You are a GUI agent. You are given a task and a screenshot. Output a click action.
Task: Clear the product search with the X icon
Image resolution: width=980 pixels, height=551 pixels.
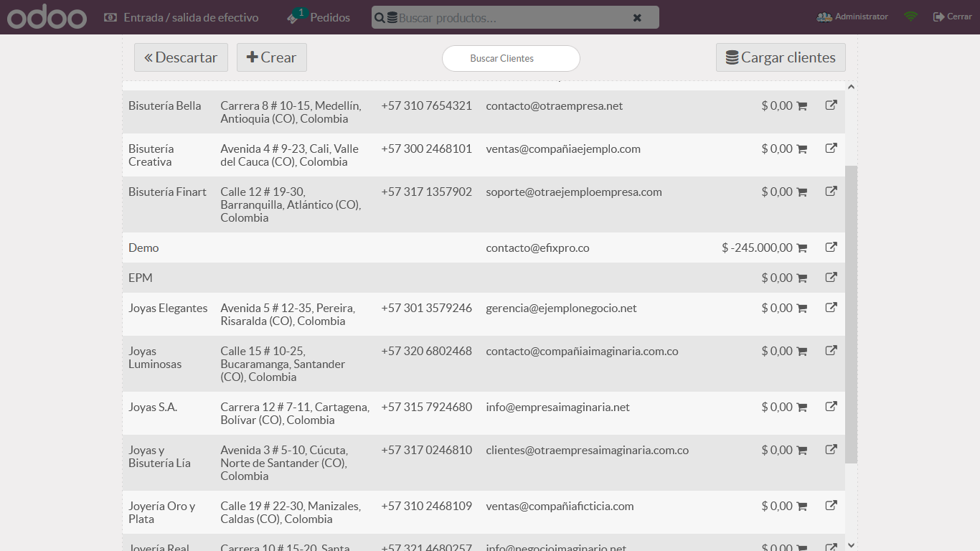pyautogui.click(x=637, y=18)
